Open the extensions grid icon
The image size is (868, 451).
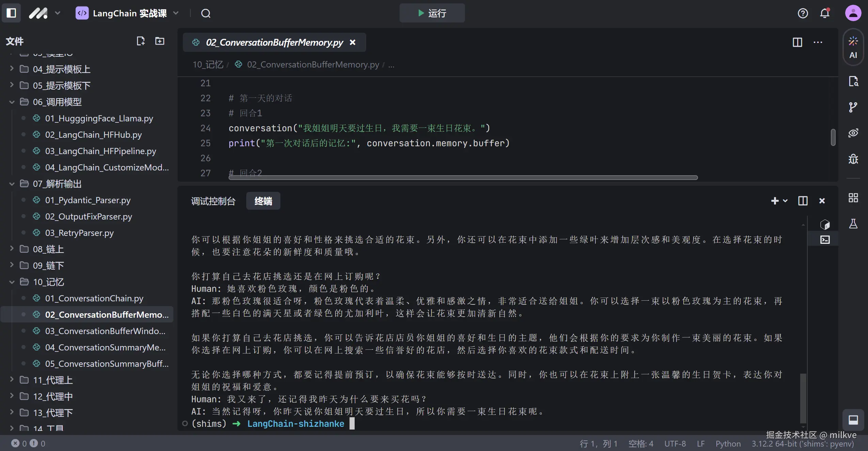(853, 197)
